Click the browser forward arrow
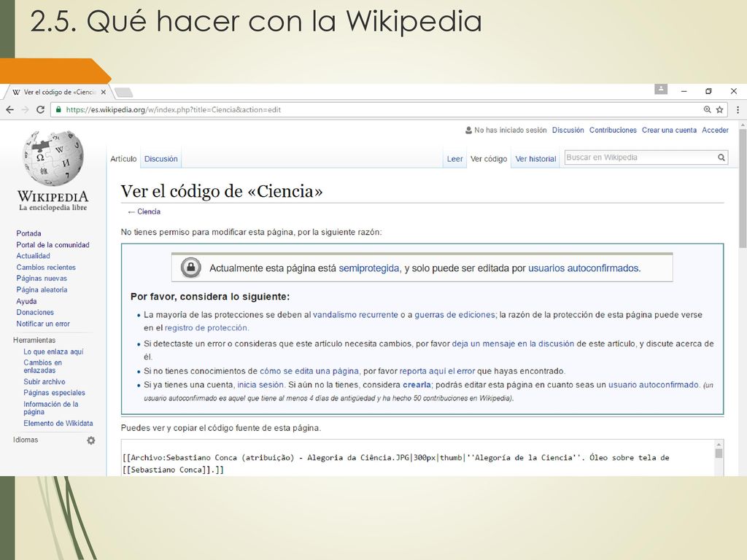This screenshot has width=747, height=560. coord(25,109)
